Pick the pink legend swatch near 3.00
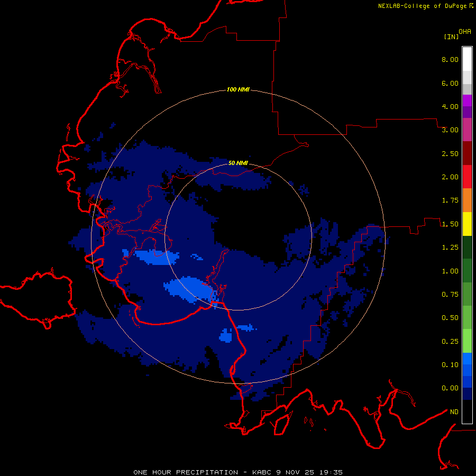 pos(467,130)
